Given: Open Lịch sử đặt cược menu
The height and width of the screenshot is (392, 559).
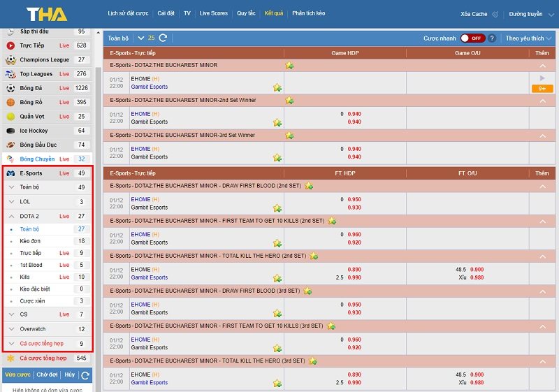Looking at the screenshot, I should pos(128,13).
